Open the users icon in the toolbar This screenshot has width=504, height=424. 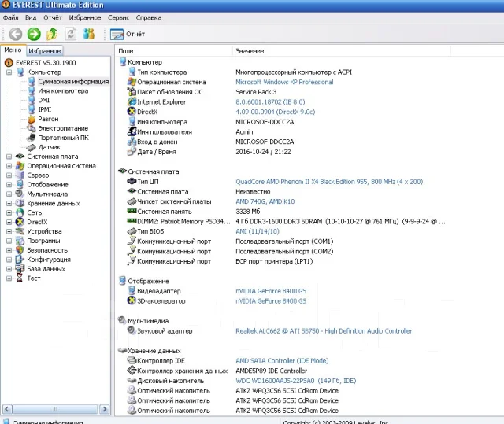[89, 34]
